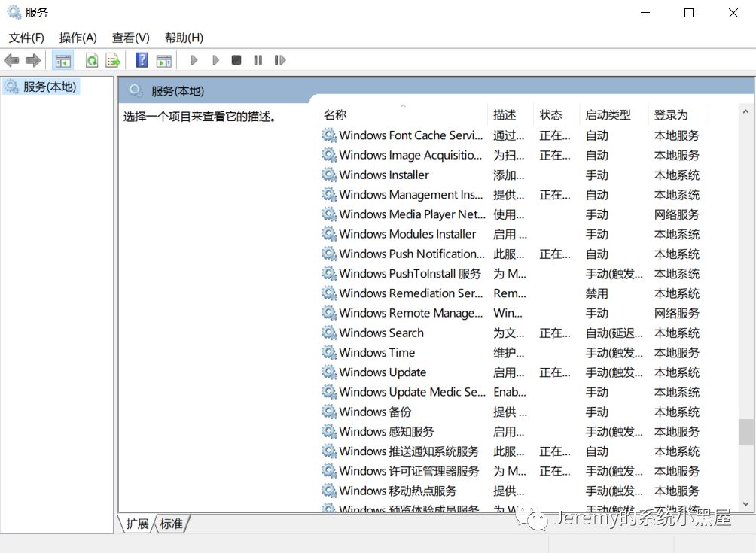Toggle show/hide console tree icon
The width and height of the screenshot is (756, 553).
coord(63,61)
